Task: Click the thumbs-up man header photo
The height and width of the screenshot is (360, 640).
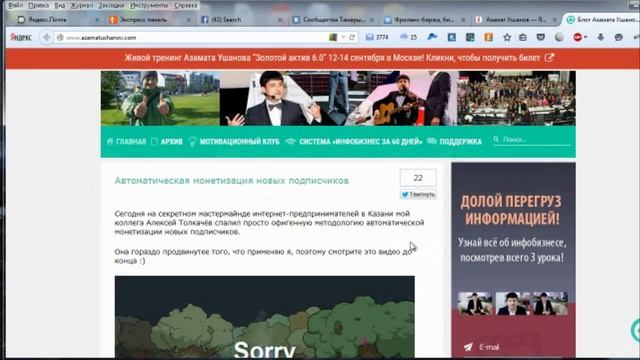Action: 160,98
